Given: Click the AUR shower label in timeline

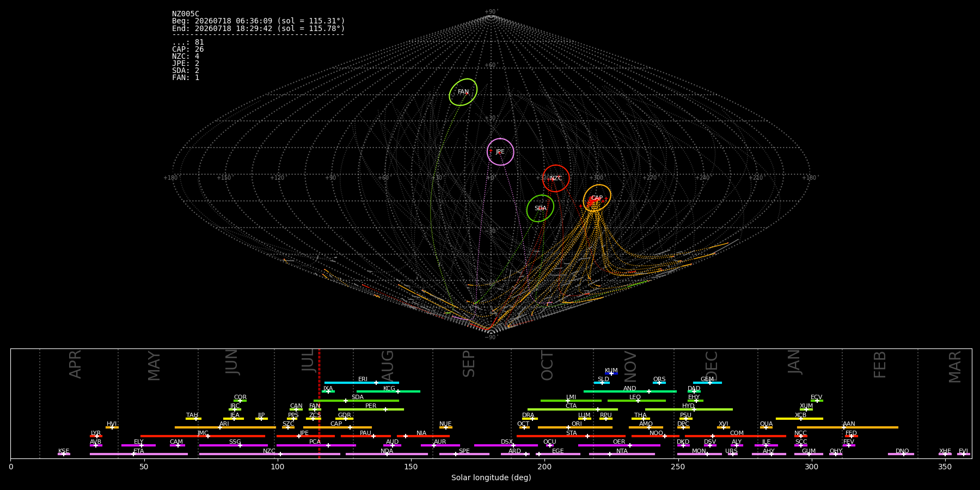Looking at the screenshot, I should pos(440,442).
